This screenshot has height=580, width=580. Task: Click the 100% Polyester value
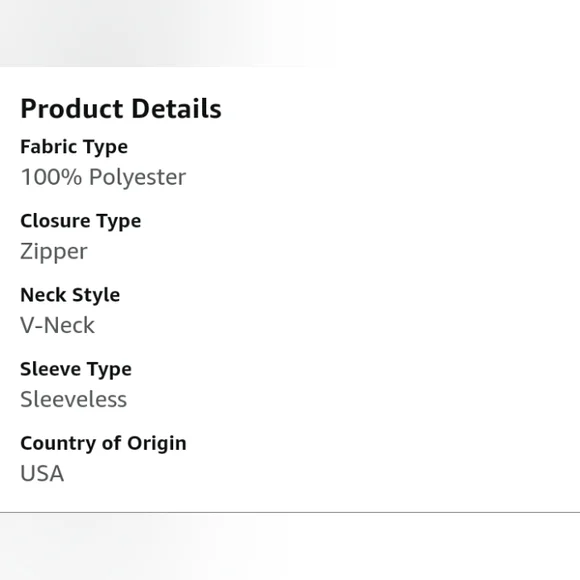click(103, 177)
